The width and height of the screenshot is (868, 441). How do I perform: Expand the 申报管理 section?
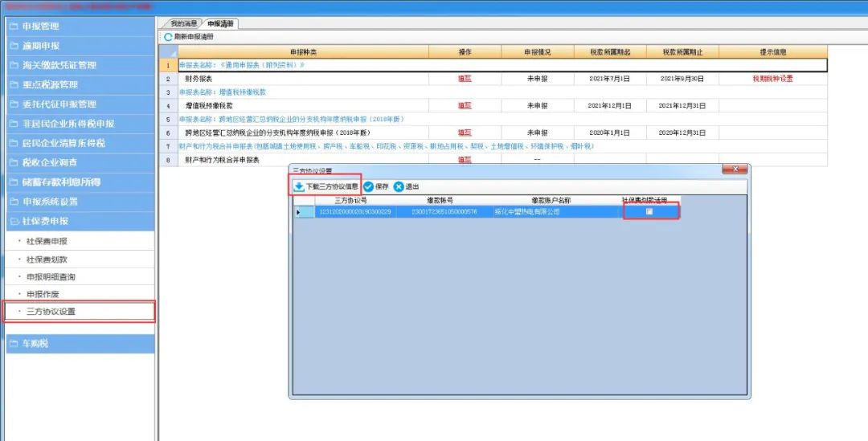pyautogui.click(x=80, y=26)
